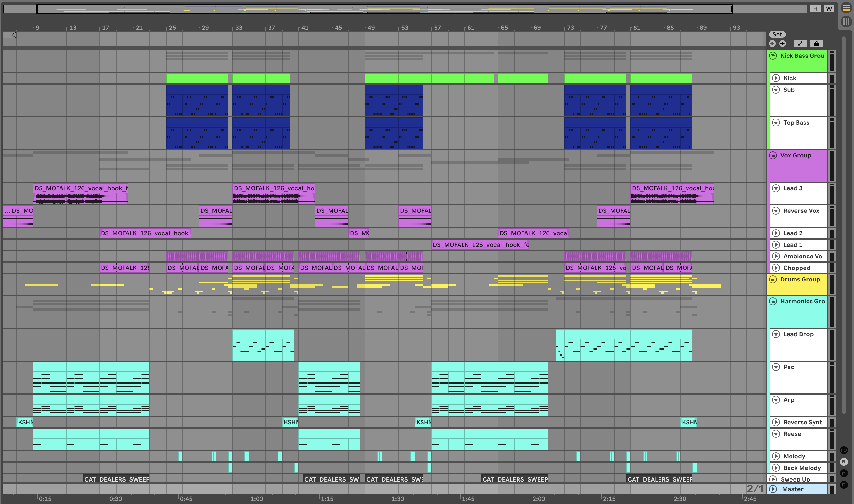Toggle Automation Mode button
Screen dimensions: 854x504
click(x=800, y=43)
